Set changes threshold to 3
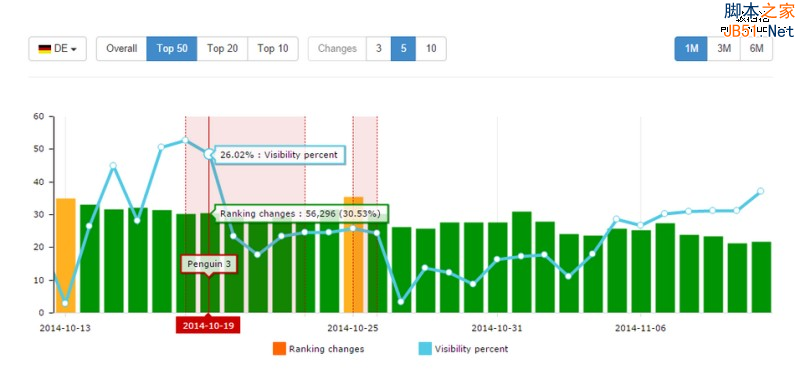 click(x=379, y=49)
